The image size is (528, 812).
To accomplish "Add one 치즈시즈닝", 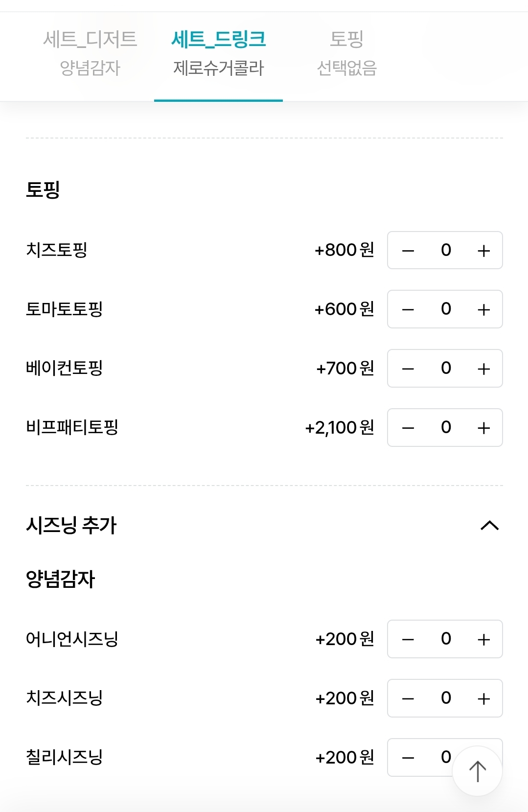I will point(483,698).
